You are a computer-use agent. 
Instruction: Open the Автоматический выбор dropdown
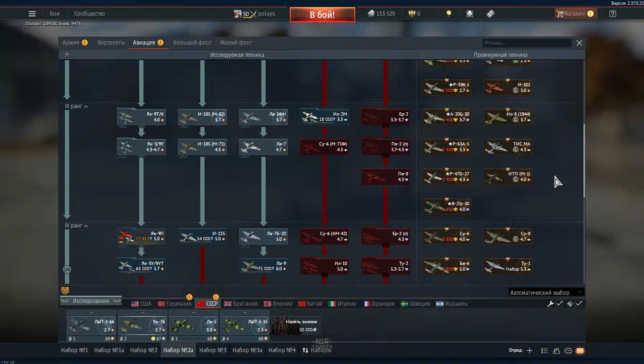[546, 292]
